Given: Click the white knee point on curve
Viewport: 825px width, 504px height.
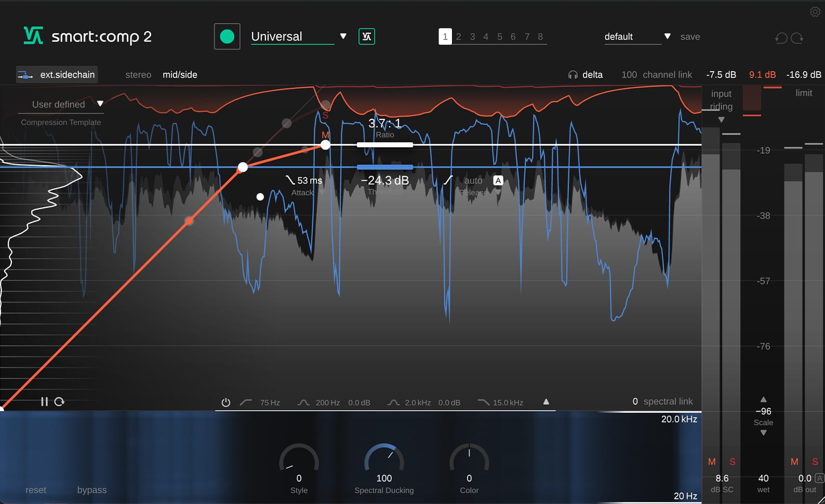Looking at the screenshot, I should (243, 167).
